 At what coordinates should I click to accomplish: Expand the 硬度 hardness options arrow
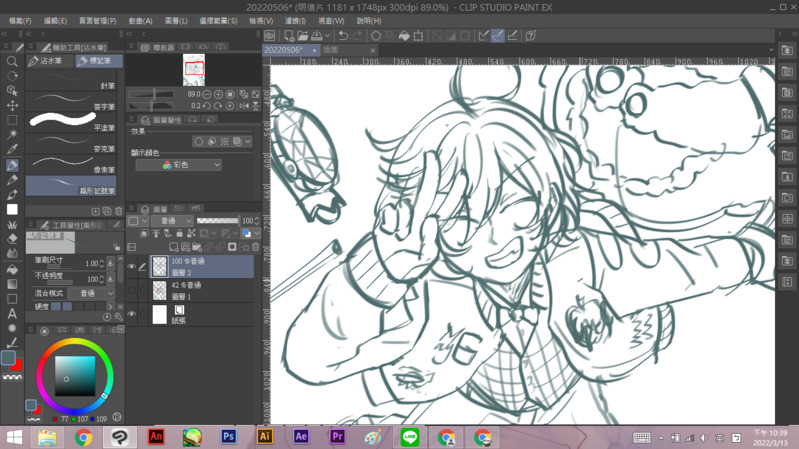pos(110,306)
